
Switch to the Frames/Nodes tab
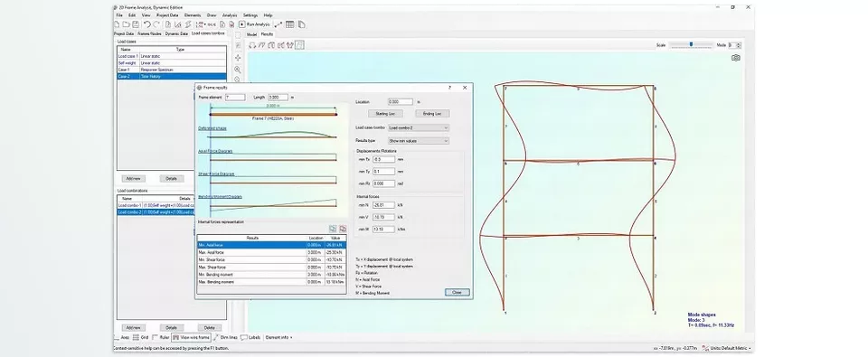tap(149, 33)
